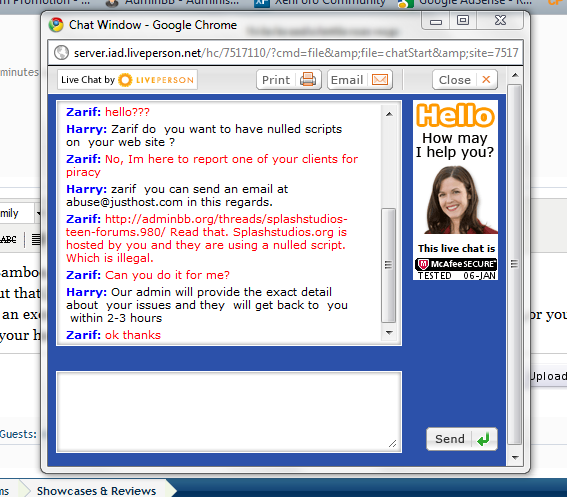The image size is (567, 497).
Task: Click the globe site info icon
Action: coord(61,53)
